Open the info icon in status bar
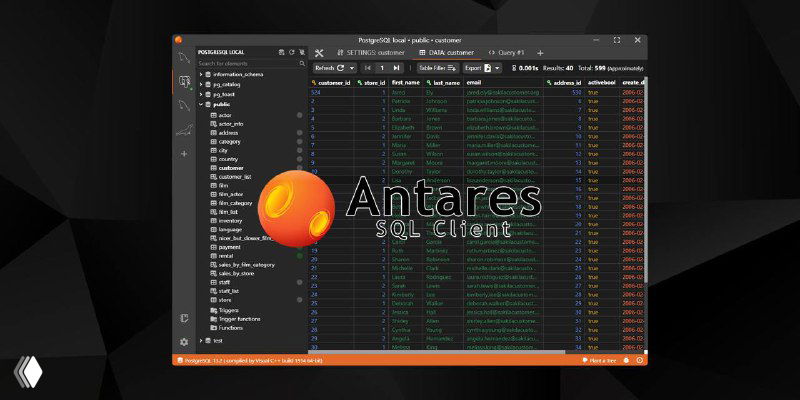Screen dimensions: 800x400 [x=640, y=360]
